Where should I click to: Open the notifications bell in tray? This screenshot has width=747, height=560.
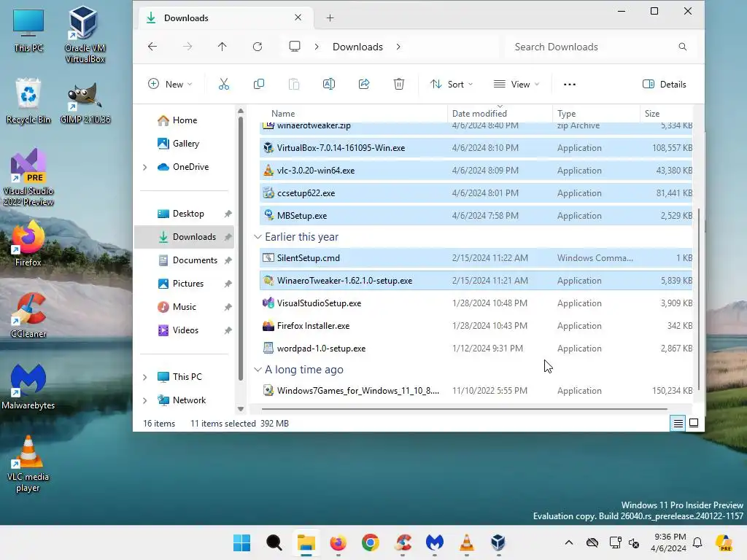point(697,542)
